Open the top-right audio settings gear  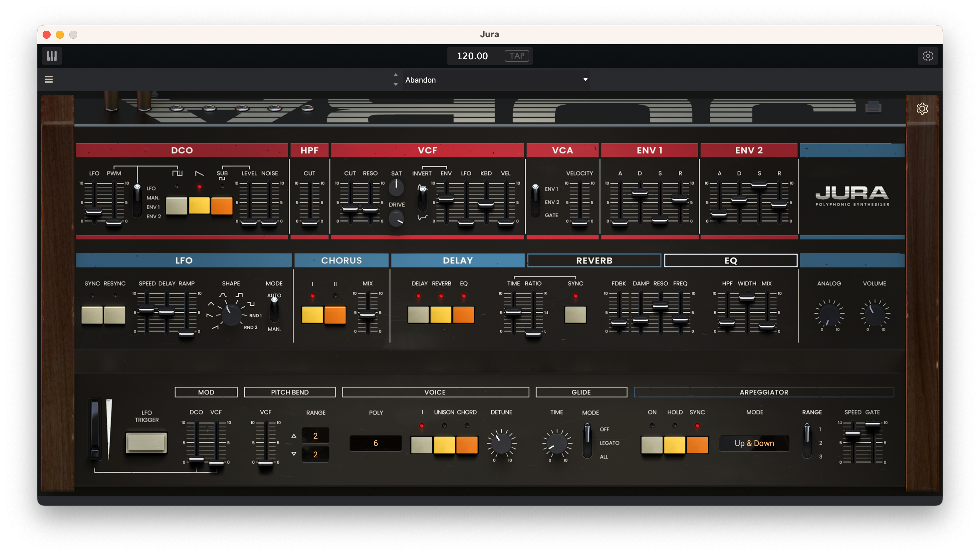[927, 56]
